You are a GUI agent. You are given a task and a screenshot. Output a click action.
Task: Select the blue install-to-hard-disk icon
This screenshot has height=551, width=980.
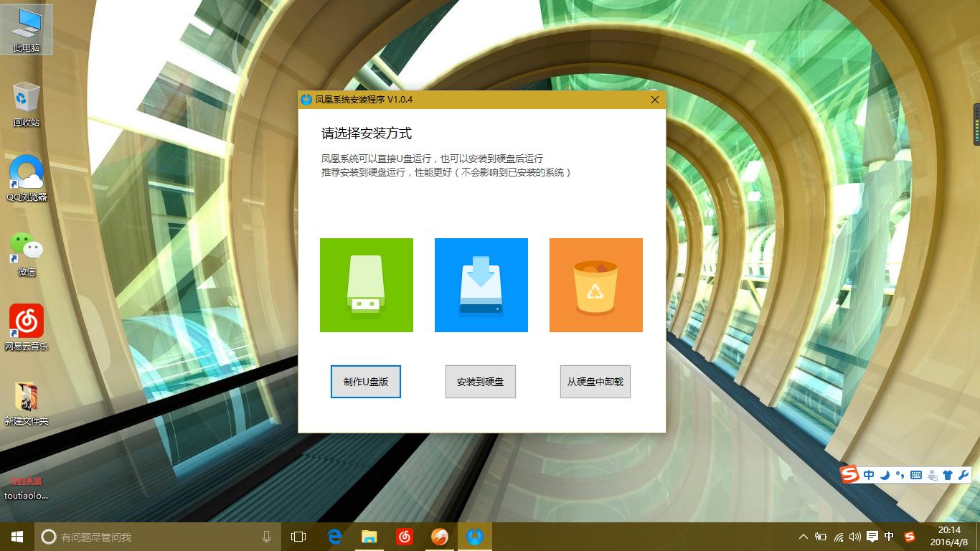point(481,284)
